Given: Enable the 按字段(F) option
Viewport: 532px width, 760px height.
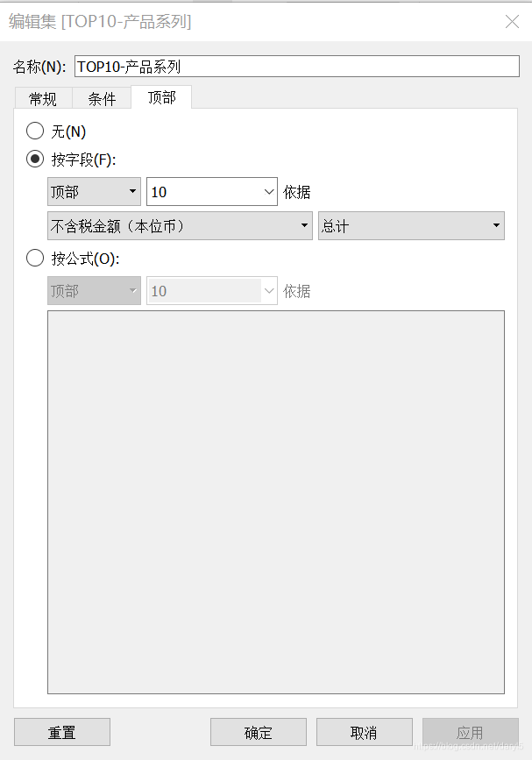Looking at the screenshot, I should pyautogui.click(x=35, y=159).
